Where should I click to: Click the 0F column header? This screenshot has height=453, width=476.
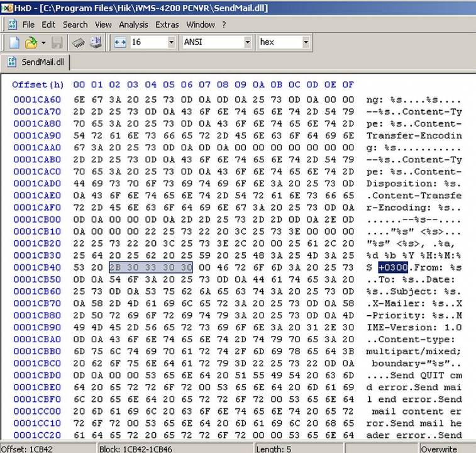(348, 84)
